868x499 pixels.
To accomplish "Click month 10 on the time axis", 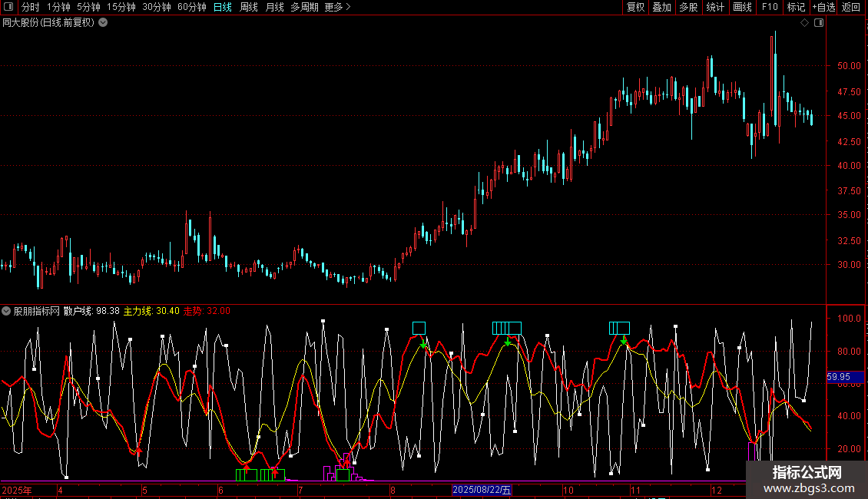I will point(568,490).
